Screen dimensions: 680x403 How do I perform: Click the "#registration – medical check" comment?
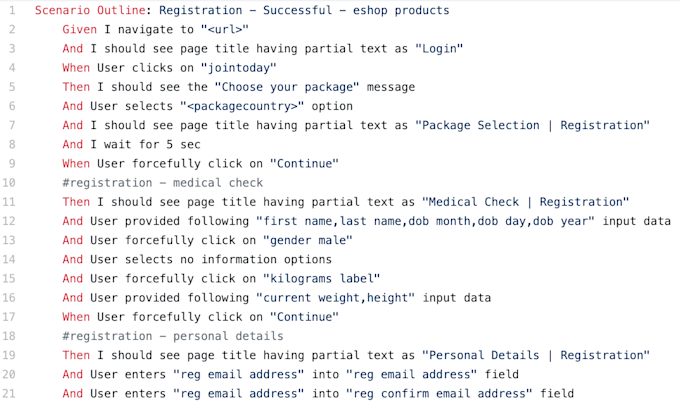point(163,183)
